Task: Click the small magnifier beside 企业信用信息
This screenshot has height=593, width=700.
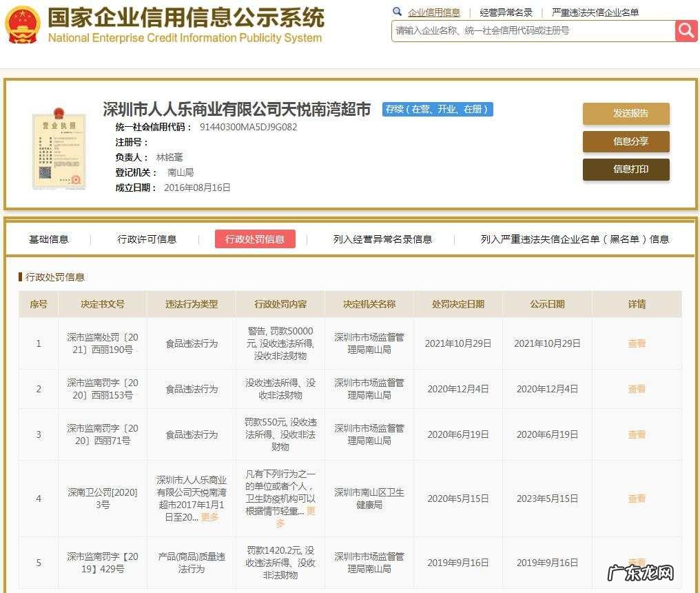Action: [396, 12]
